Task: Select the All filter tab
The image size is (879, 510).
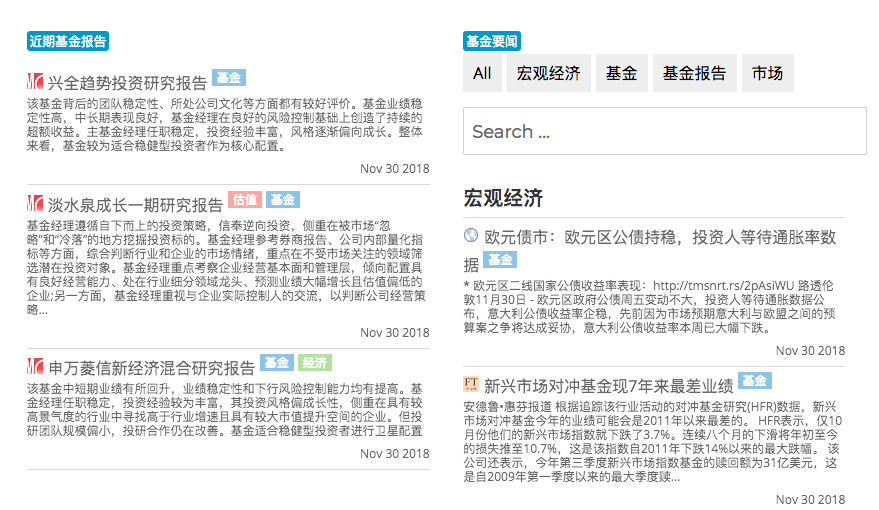Action: [482, 73]
